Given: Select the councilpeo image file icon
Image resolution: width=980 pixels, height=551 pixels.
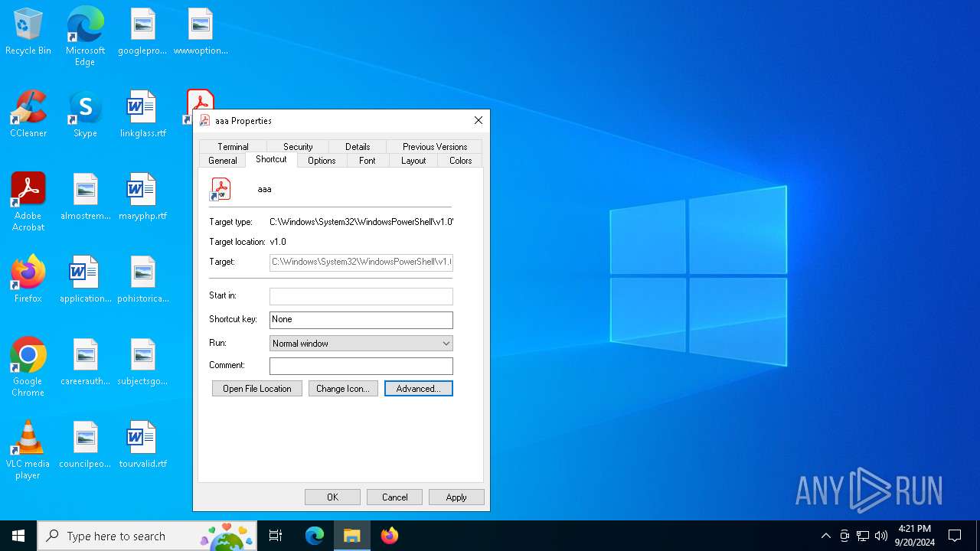Looking at the screenshot, I should [x=85, y=445].
